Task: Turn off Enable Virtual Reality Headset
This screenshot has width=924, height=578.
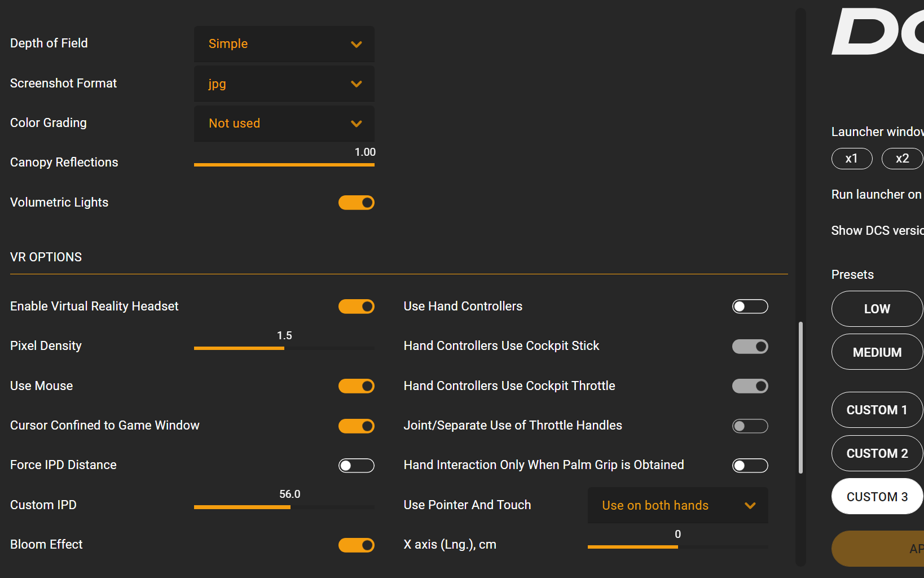Action: pos(356,306)
